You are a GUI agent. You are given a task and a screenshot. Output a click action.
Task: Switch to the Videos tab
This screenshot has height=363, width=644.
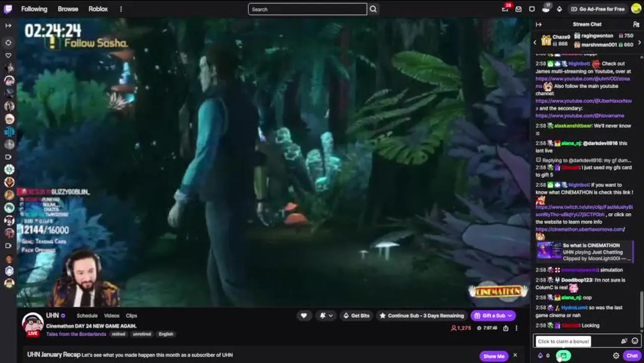111,316
